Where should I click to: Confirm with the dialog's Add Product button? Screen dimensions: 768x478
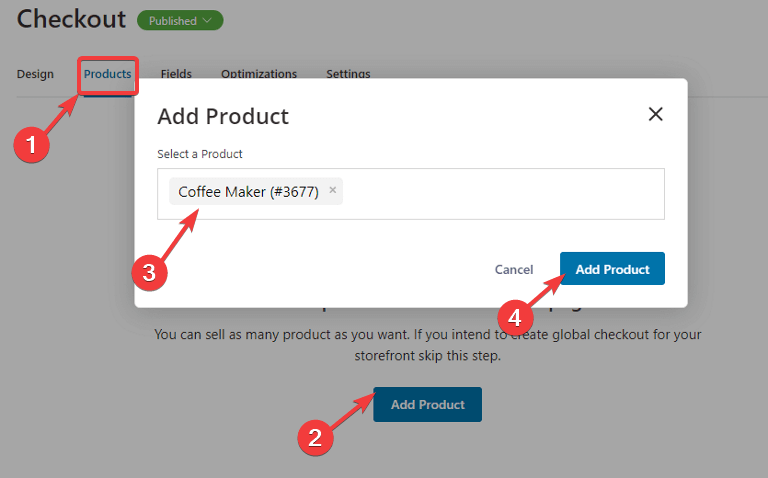click(x=612, y=268)
